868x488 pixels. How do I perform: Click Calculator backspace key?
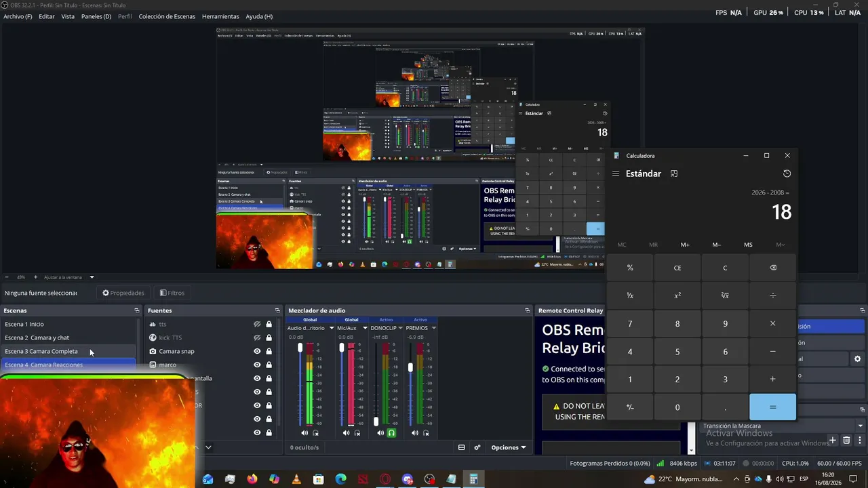click(773, 268)
